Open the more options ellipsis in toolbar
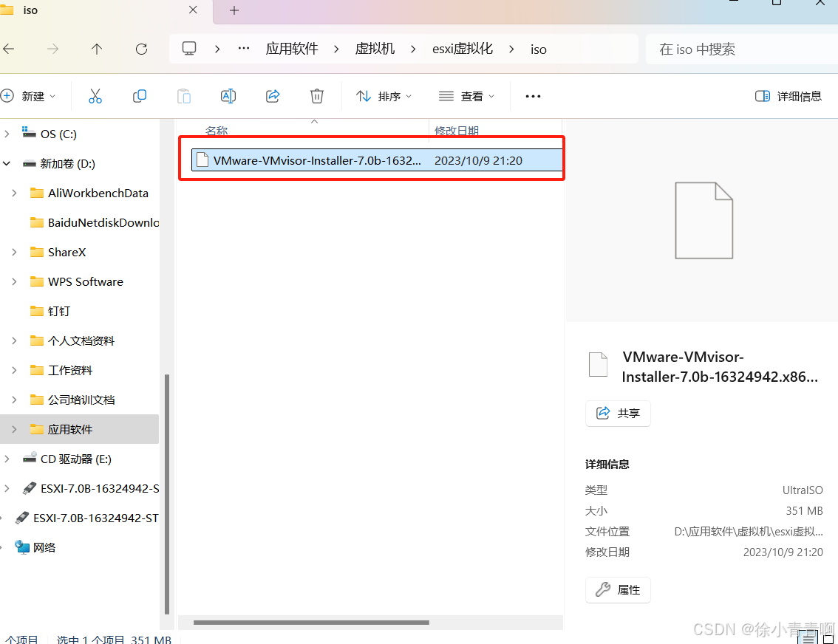This screenshot has height=644, width=838. (x=533, y=96)
